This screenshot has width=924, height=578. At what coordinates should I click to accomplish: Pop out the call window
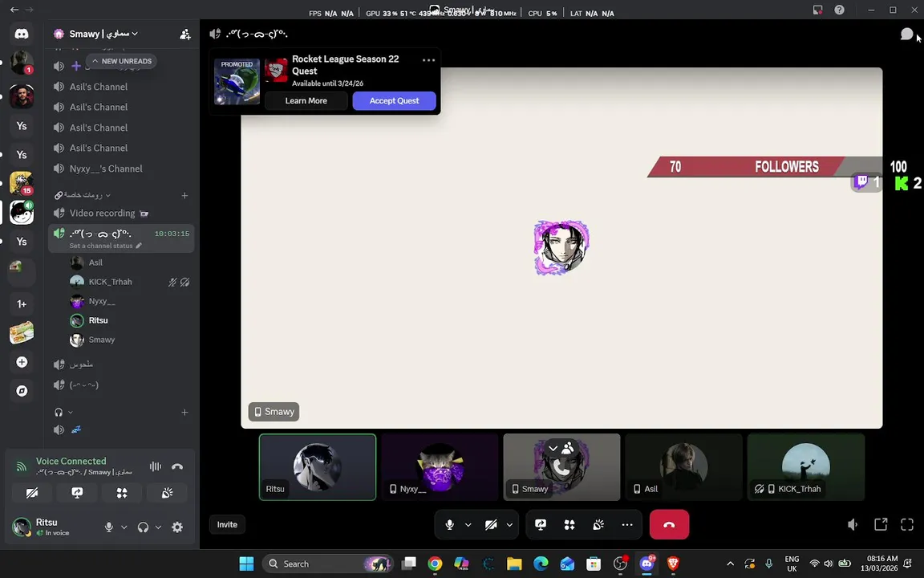(x=881, y=524)
